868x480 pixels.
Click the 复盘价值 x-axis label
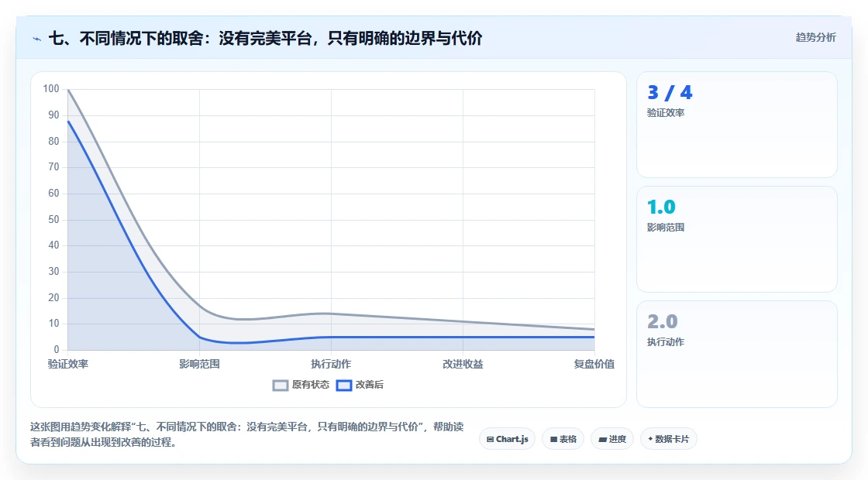594,364
